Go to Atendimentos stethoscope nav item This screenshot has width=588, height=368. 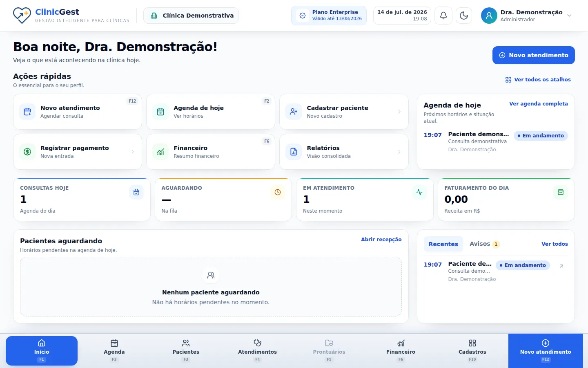point(257,350)
